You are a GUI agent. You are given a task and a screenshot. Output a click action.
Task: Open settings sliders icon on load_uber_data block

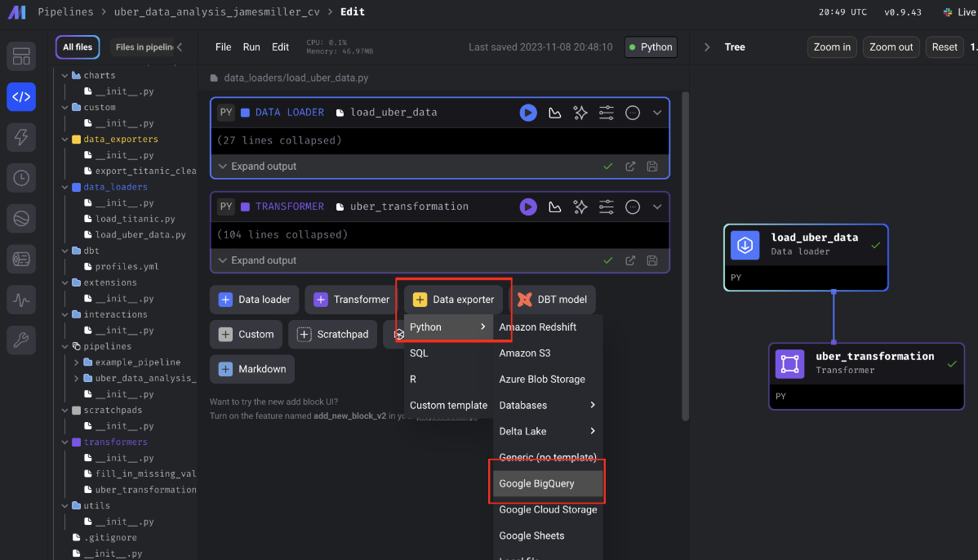coord(607,113)
